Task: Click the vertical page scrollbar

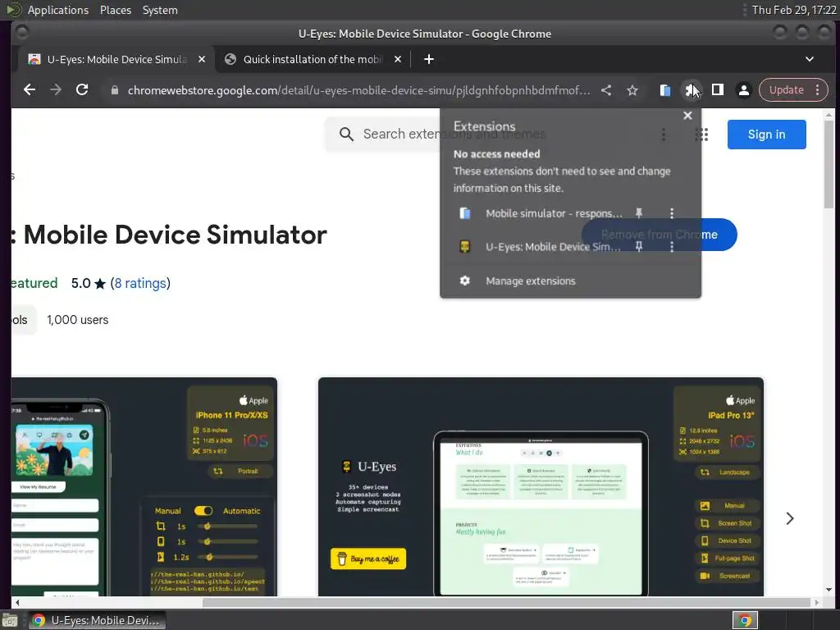Action: pyautogui.click(x=829, y=164)
